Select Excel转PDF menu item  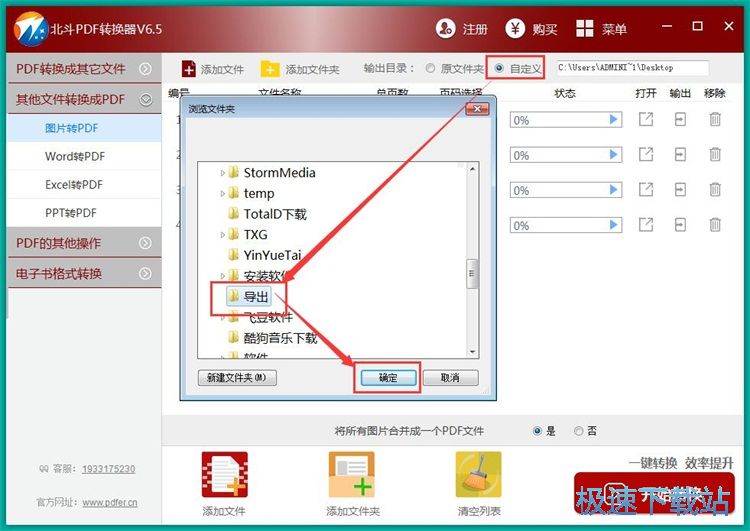tap(84, 185)
